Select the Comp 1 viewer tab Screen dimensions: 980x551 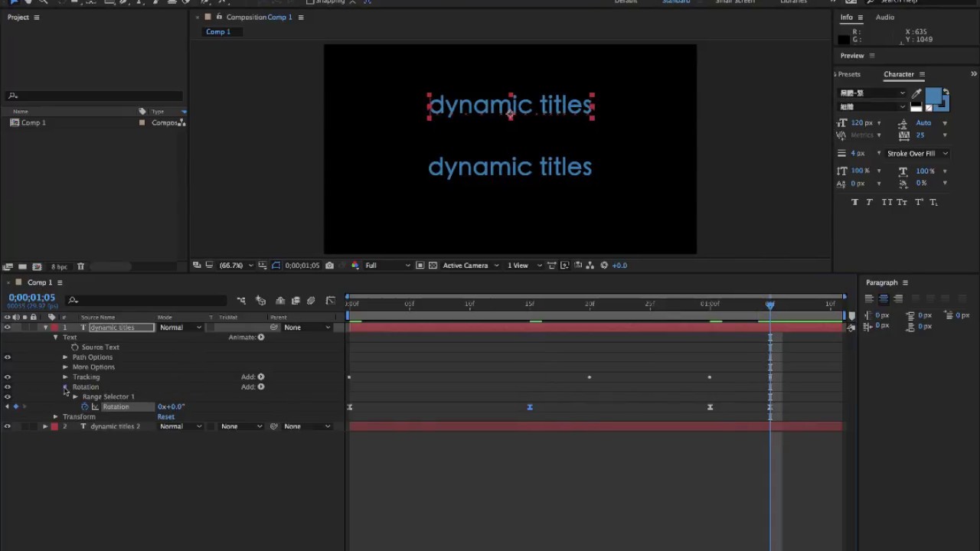[x=218, y=32]
